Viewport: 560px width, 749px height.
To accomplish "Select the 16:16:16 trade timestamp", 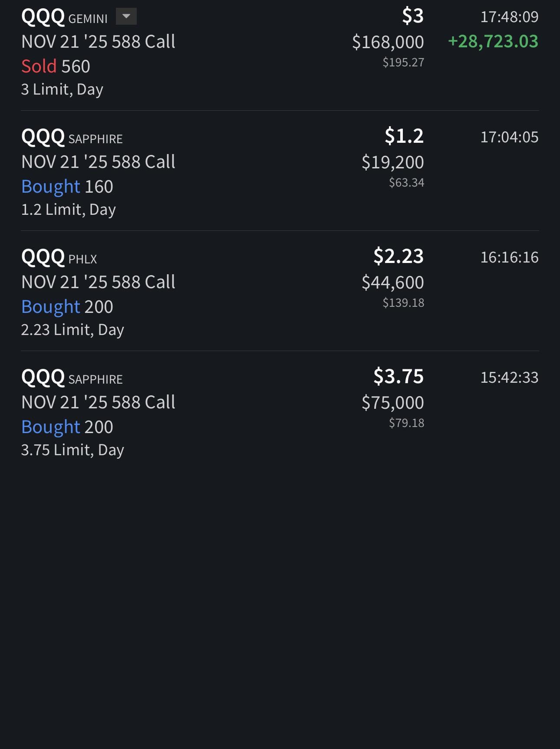I will click(x=509, y=257).
